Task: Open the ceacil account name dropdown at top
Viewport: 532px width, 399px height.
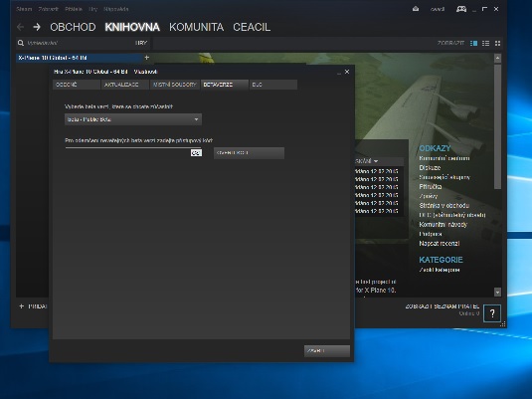Action: (x=438, y=9)
